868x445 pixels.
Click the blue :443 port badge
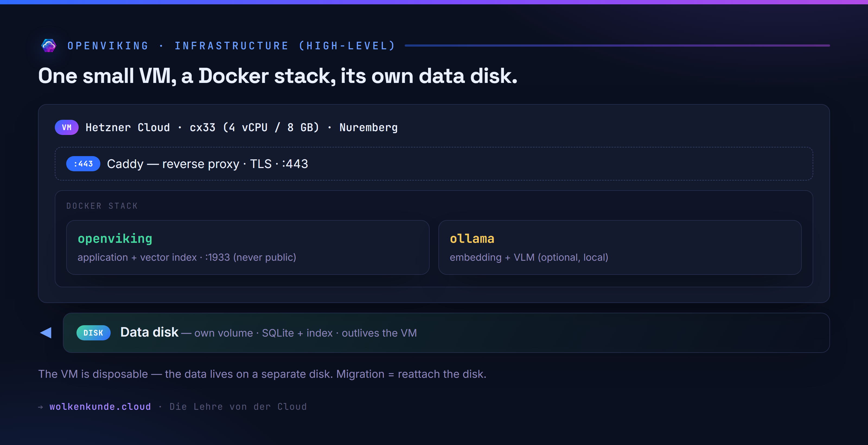pos(83,164)
